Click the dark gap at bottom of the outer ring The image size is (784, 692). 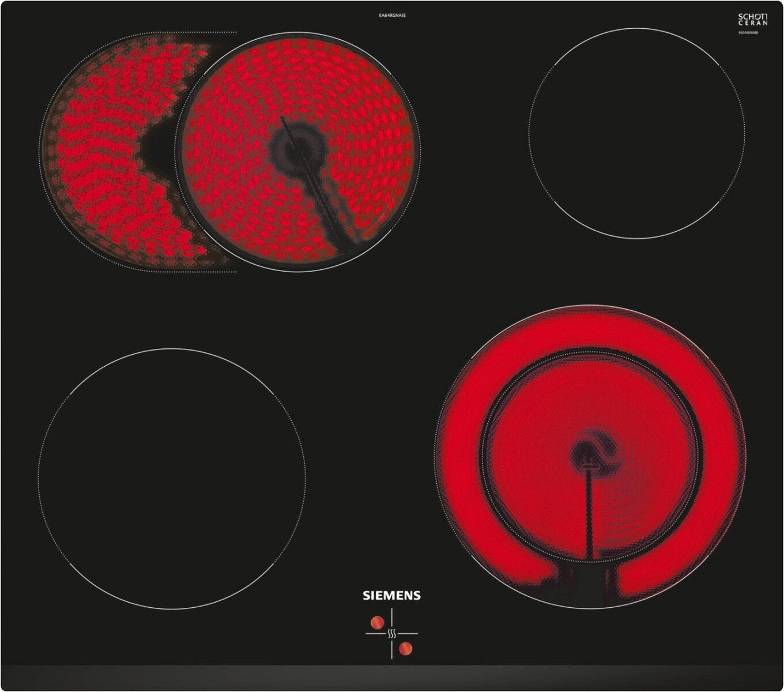pyautogui.click(x=588, y=582)
